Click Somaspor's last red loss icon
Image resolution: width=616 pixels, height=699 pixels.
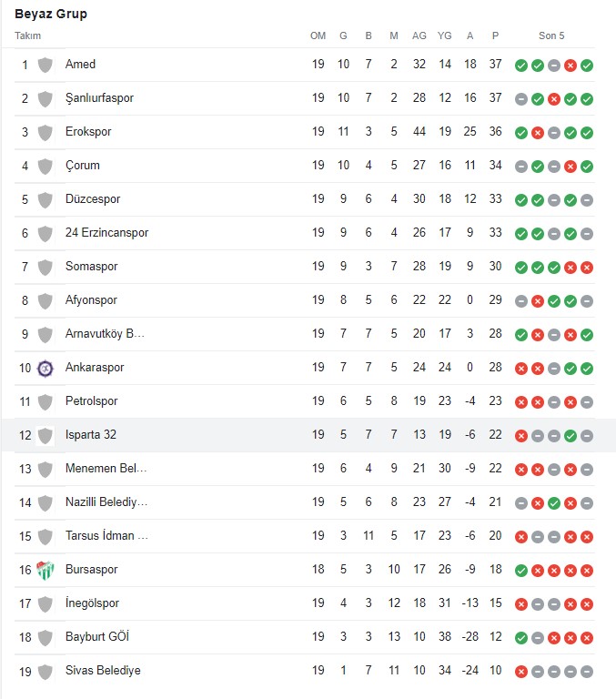tap(587, 268)
